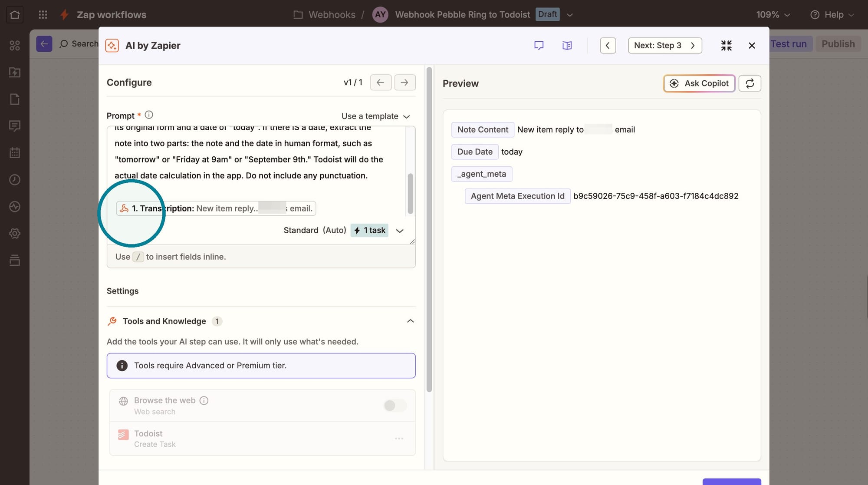Click the Todoist Create Task tool row
The width and height of the screenshot is (868, 485).
click(262, 439)
